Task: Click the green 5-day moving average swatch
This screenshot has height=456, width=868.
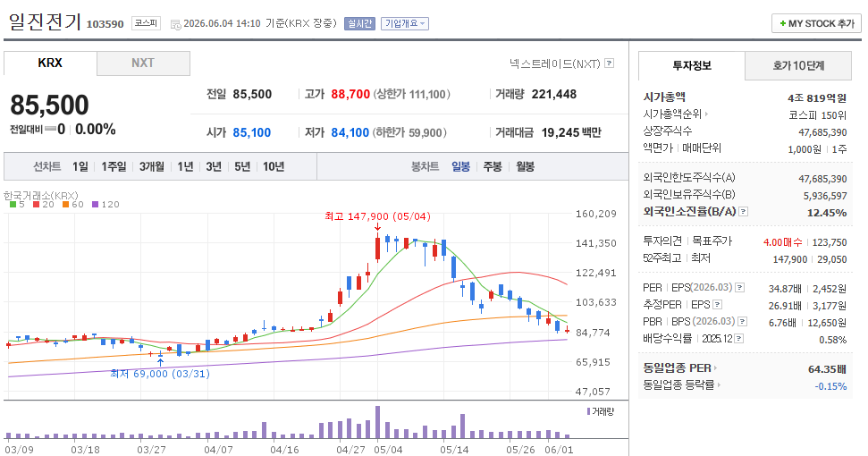Action: 13,204
